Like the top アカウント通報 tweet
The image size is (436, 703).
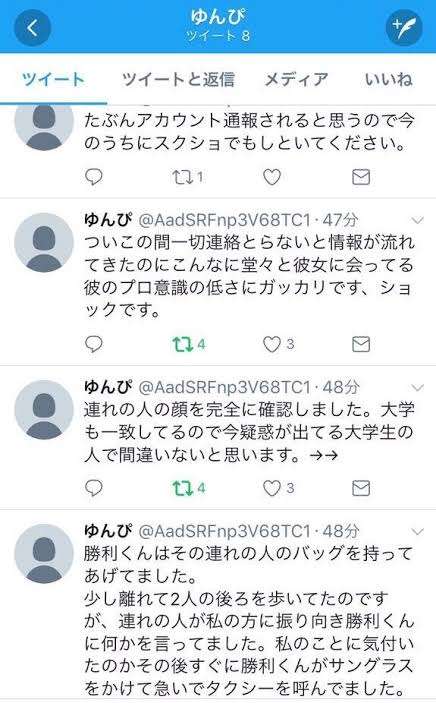point(272,177)
